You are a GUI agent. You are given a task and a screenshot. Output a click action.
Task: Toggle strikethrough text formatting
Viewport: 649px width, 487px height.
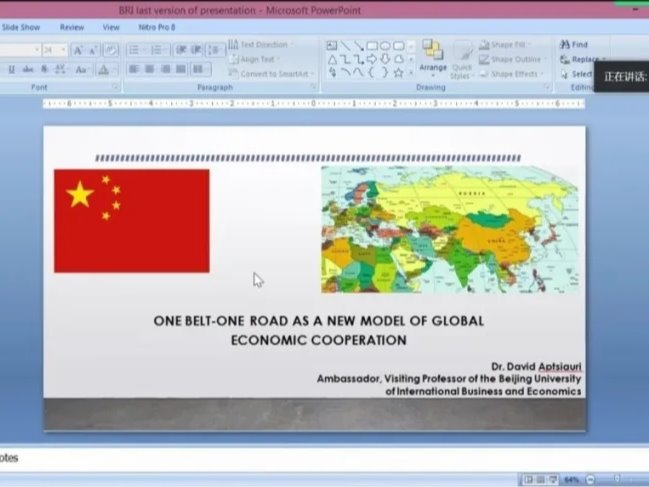click(x=28, y=69)
